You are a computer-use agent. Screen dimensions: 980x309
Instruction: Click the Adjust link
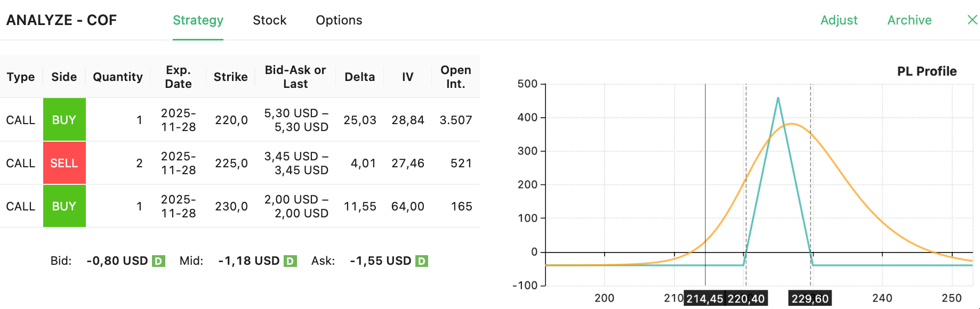(839, 20)
